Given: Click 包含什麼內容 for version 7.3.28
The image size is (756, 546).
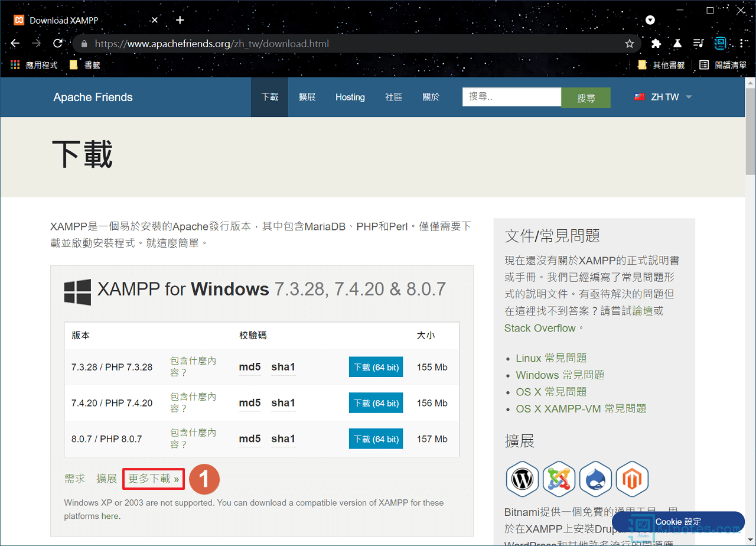Looking at the screenshot, I should 193,366.
